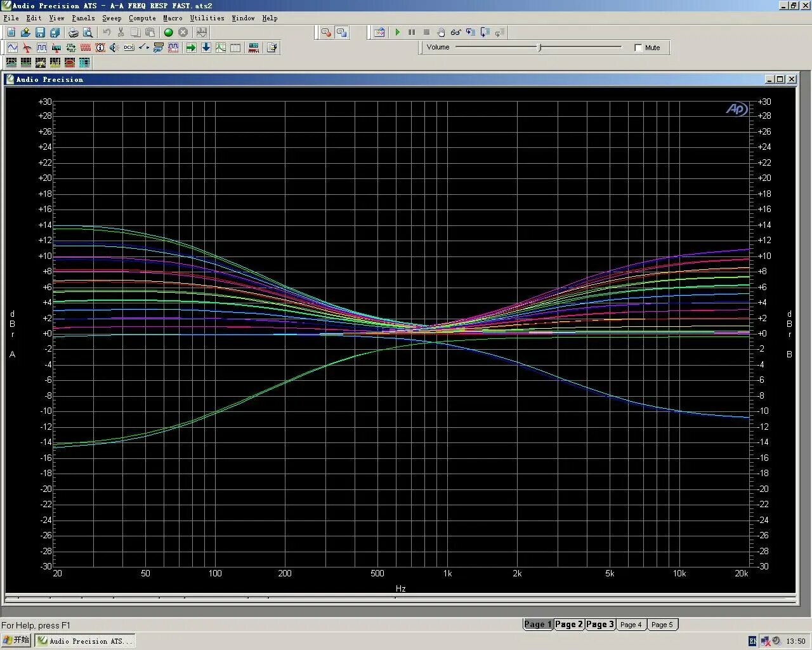Image resolution: width=812 pixels, height=650 pixels.
Task: Switch to Page 1 tab
Action: click(x=538, y=624)
